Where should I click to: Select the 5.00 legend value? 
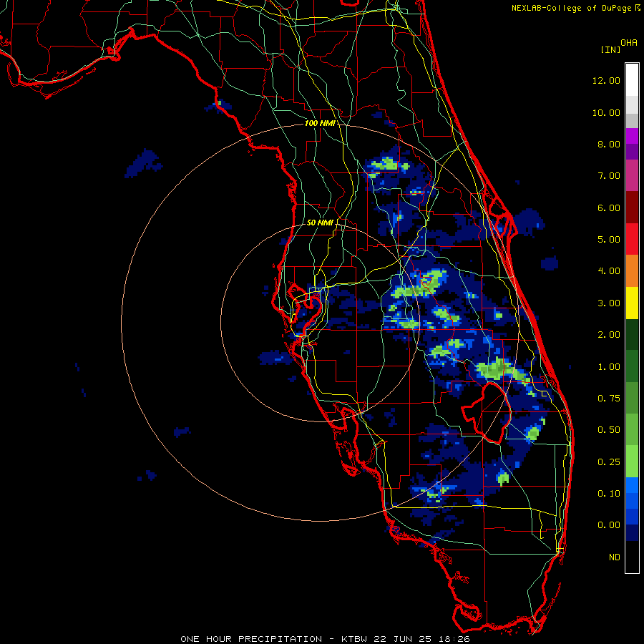609,240
